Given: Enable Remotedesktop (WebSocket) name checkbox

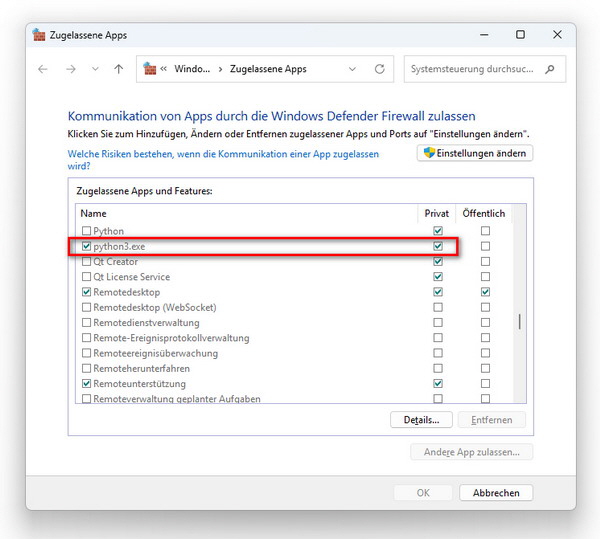Looking at the screenshot, I should point(86,307).
